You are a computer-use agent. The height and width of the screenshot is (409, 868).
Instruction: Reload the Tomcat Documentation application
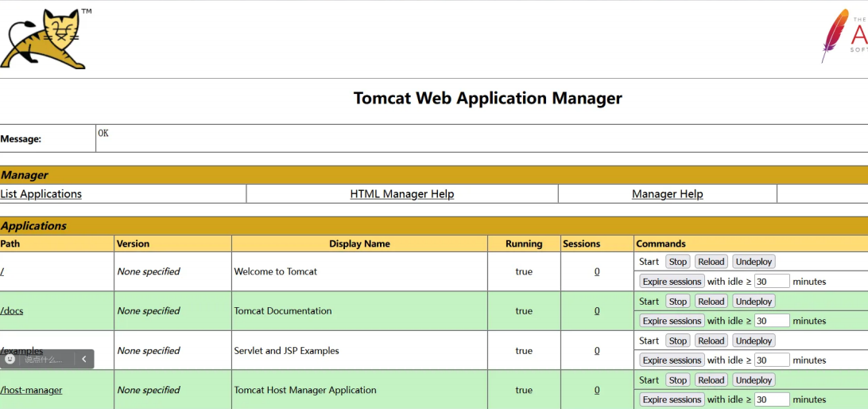click(x=711, y=302)
